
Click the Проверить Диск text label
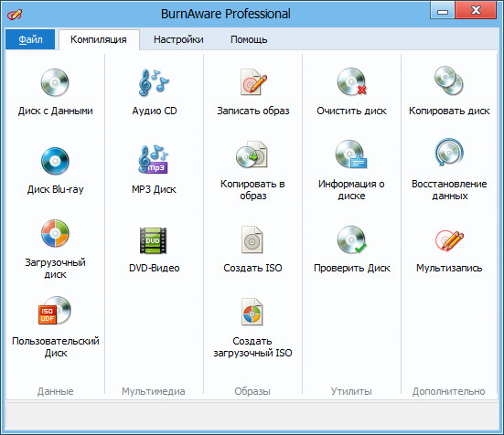pyautogui.click(x=351, y=268)
